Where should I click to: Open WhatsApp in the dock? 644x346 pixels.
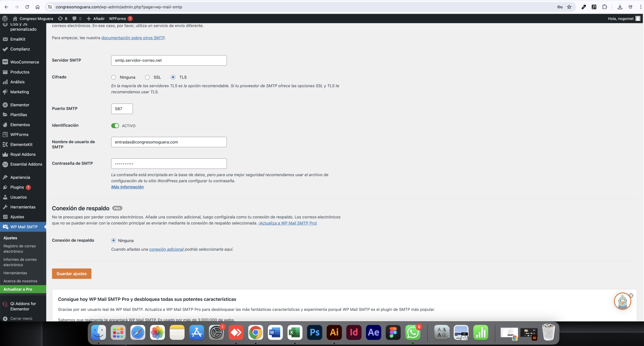coord(413,333)
